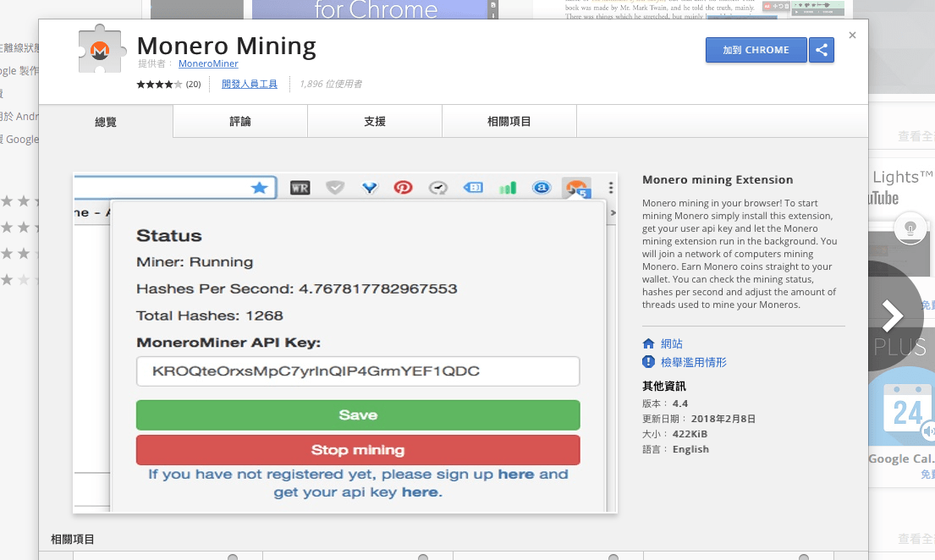This screenshot has height=560, width=935.
Task: Click 'Google Cal.' label in background window
Action: 901,458
